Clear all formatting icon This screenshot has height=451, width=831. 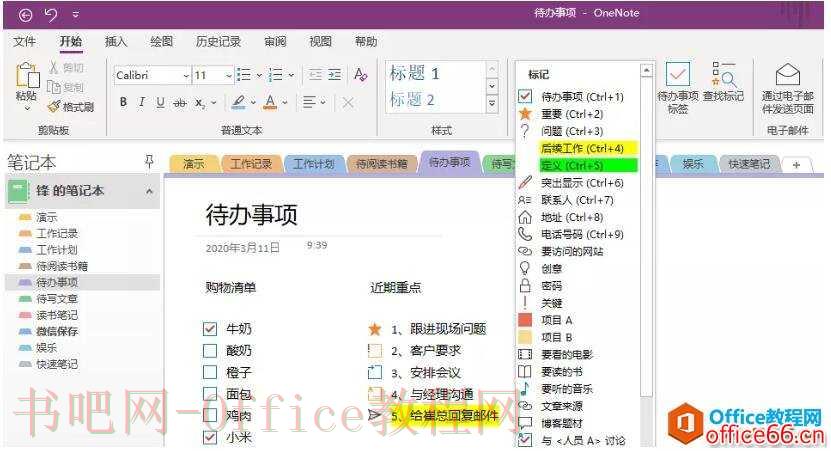point(361,75)
